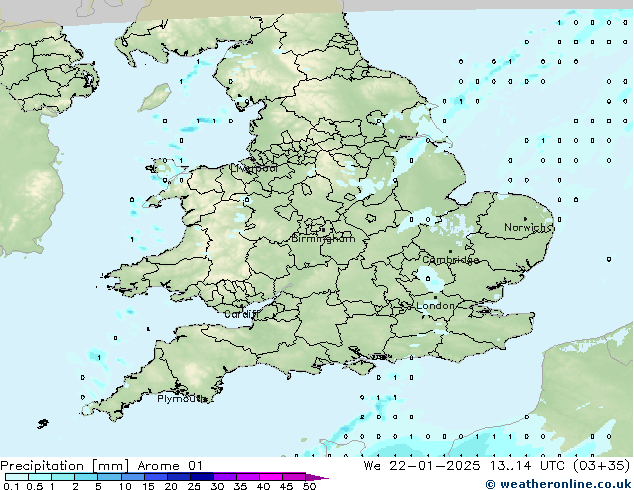634x490 pixels.
Task: Pick the legend swatch between 0.1 and 0.5
Action: (17, 477)
